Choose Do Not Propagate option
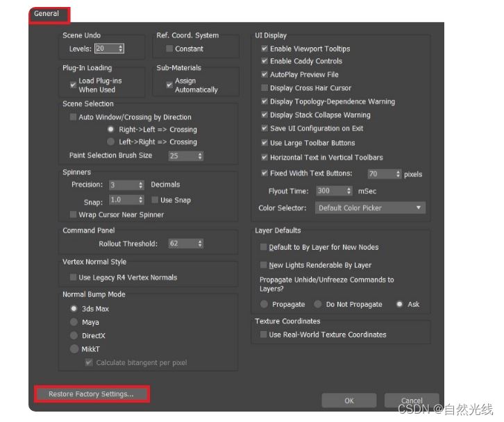 (317, 304)
